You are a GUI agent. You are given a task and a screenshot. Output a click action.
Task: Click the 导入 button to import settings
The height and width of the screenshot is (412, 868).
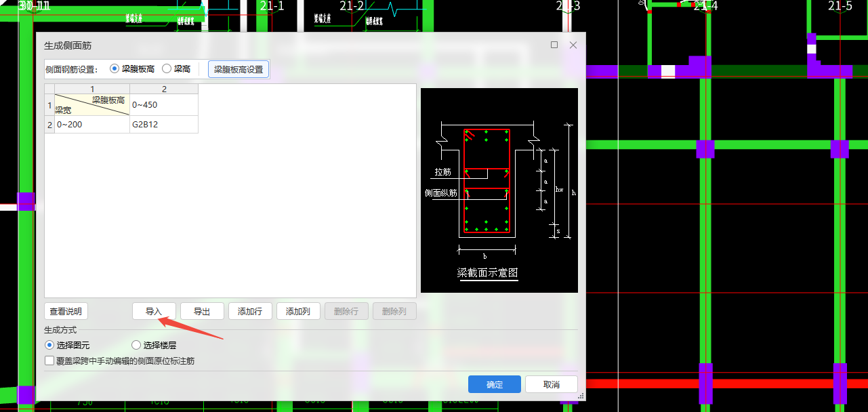[154, 311]
